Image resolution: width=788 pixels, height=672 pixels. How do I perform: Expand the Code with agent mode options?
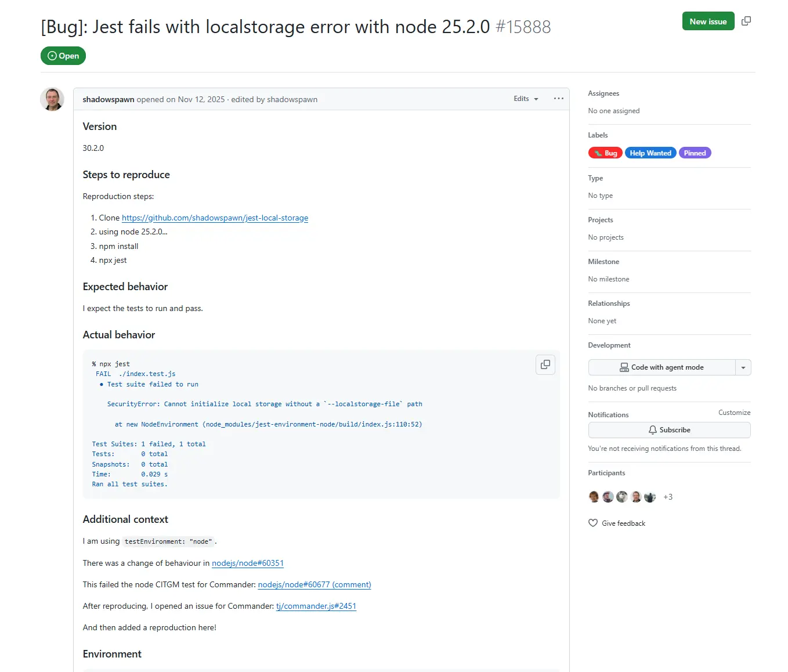pyautogui.click(x=742, y=367)
